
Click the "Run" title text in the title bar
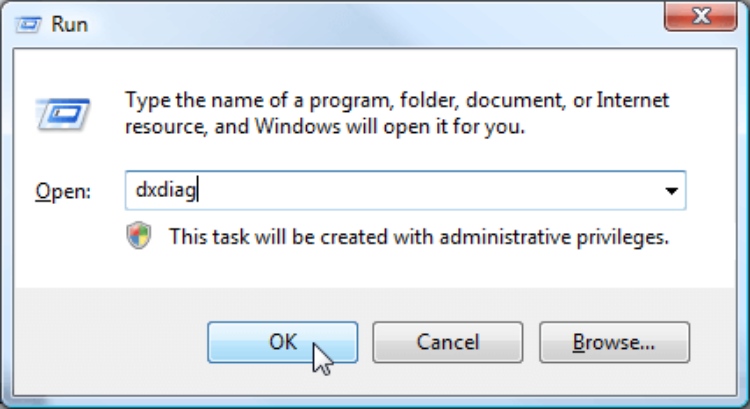(x=70, y=24)
